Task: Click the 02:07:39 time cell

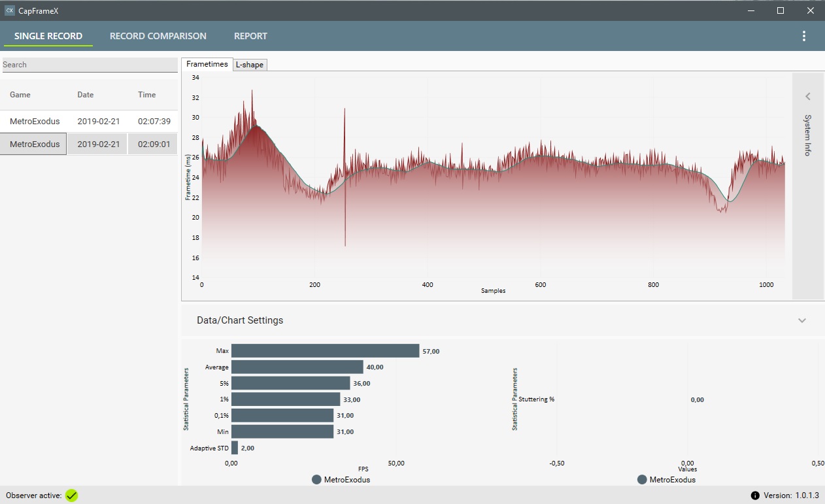Action: [154, 122]
